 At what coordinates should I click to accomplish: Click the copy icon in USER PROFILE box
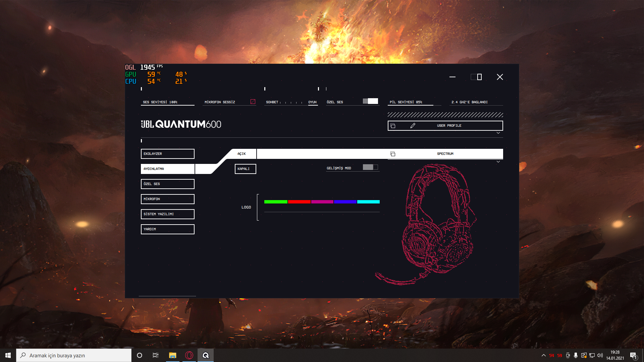click(x=393, y=126)
